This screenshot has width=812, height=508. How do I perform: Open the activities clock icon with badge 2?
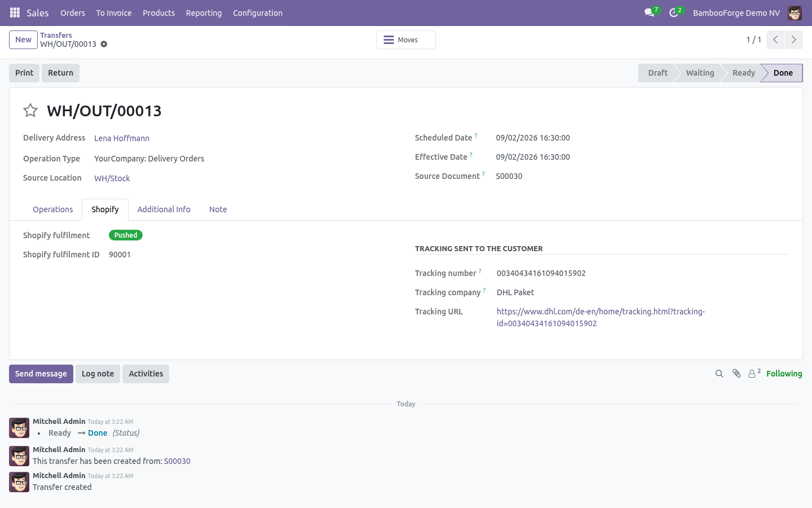674,12
